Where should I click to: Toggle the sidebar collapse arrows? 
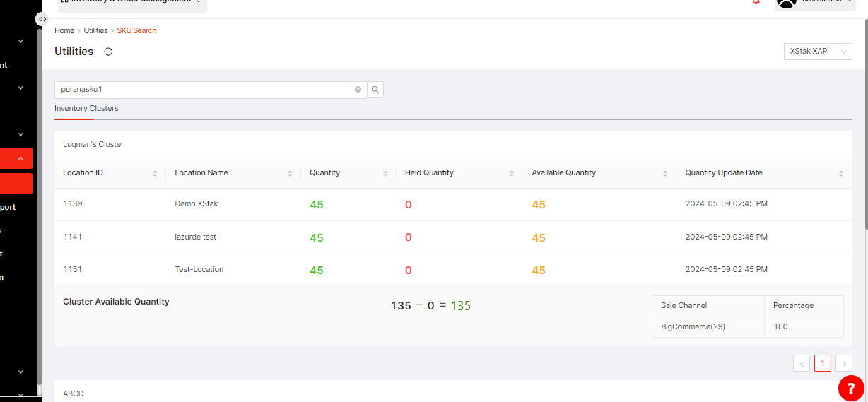[42, 20]
